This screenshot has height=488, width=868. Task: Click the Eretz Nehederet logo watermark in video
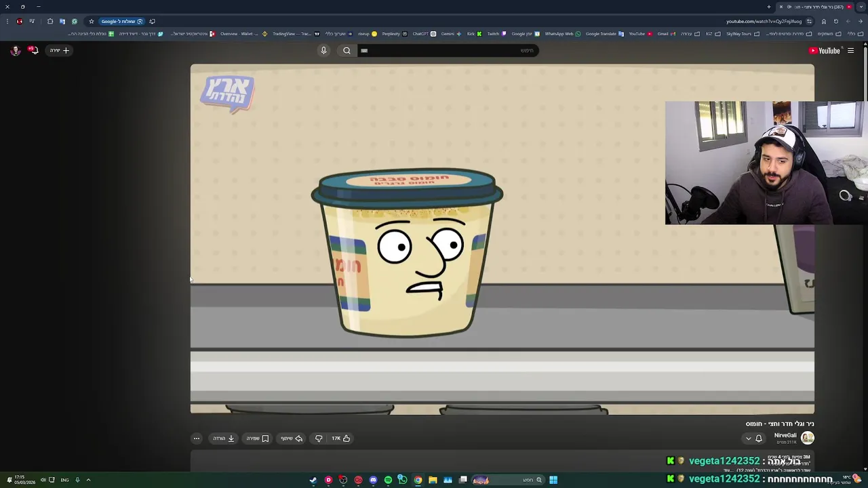pyautogui.click(x=227, y=94)
